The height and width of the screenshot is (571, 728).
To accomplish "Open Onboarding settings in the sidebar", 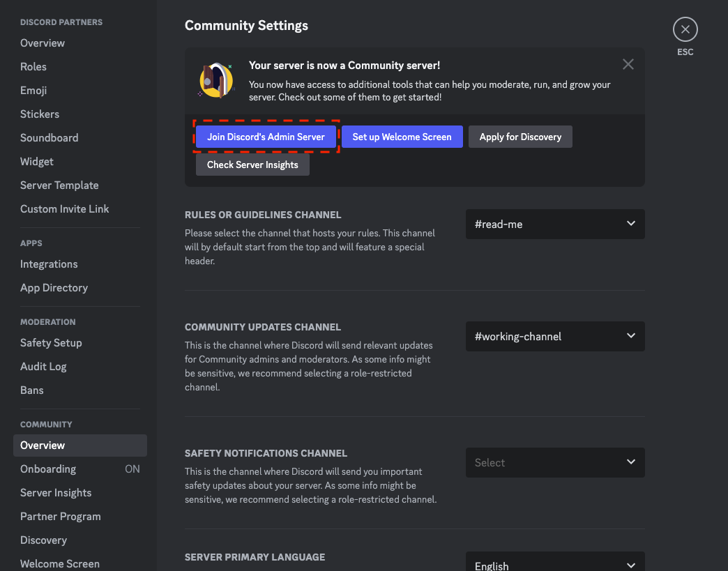I will pyautogui.click(x=48, y=469).
